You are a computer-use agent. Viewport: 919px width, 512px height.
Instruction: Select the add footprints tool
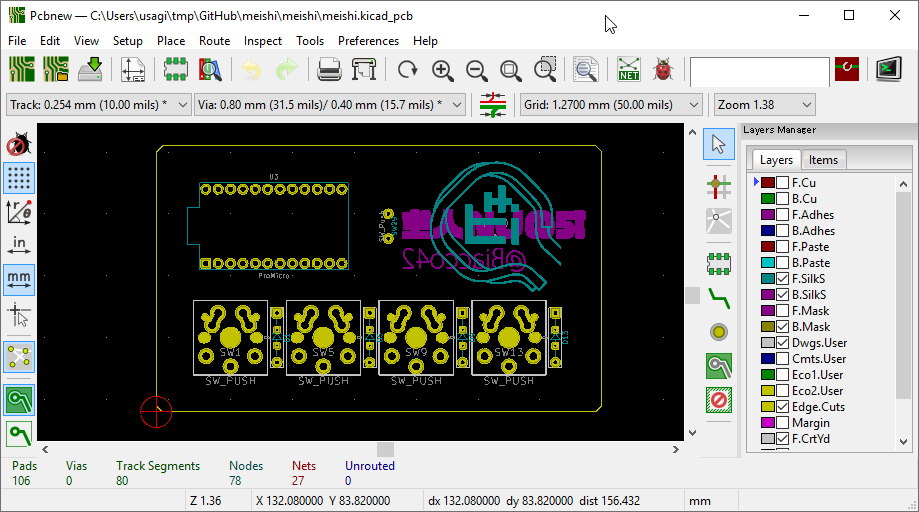click(719, 264)
